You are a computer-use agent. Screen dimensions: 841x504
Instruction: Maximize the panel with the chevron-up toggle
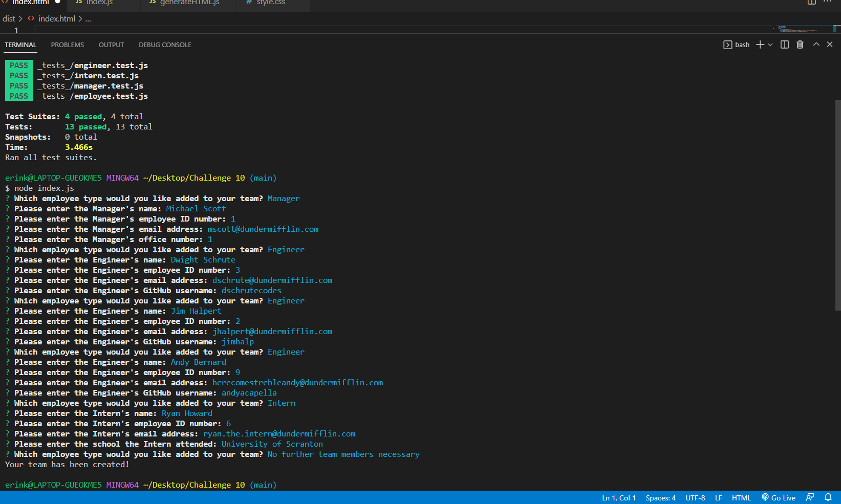816,45
